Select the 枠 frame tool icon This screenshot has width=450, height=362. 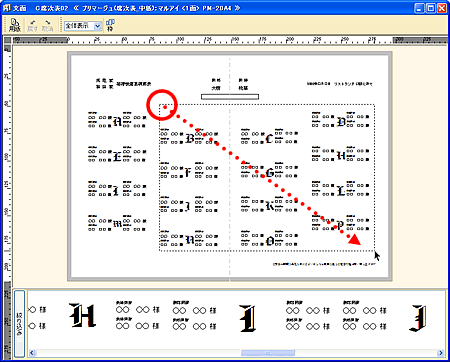(110, 25)
